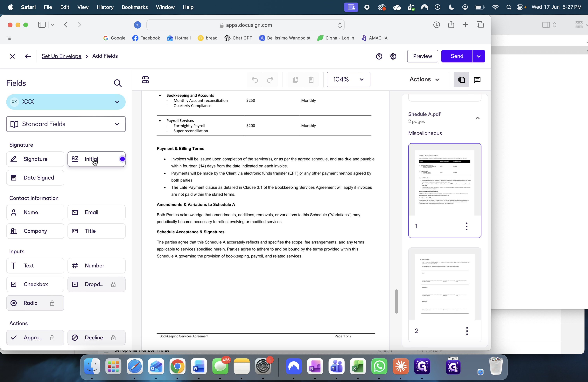Viewport: 588px width, 382px height.
Task: Select the Date Signed field
Action: (x=35, y=178)
